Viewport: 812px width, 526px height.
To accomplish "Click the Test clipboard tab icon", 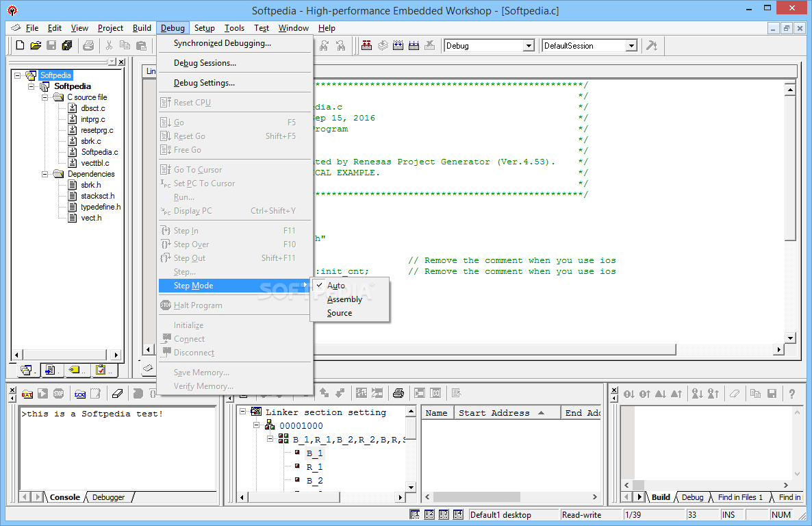I will 101,370.
